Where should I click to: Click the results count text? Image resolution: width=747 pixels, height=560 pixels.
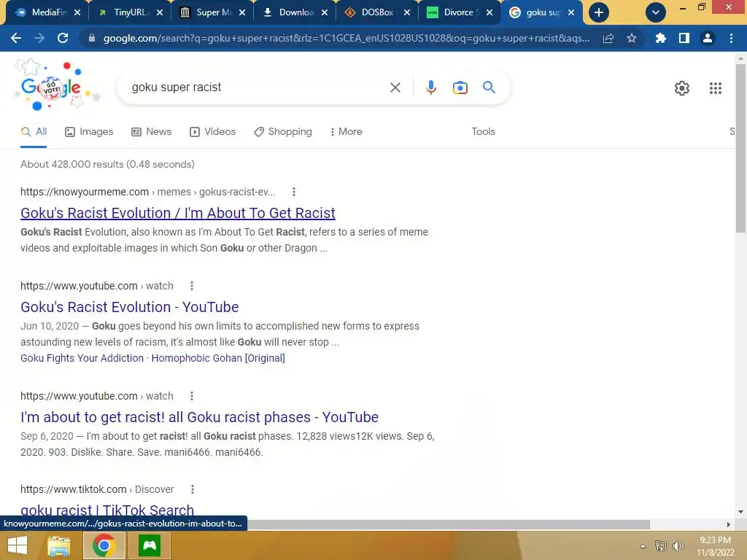tap(108, 164)
